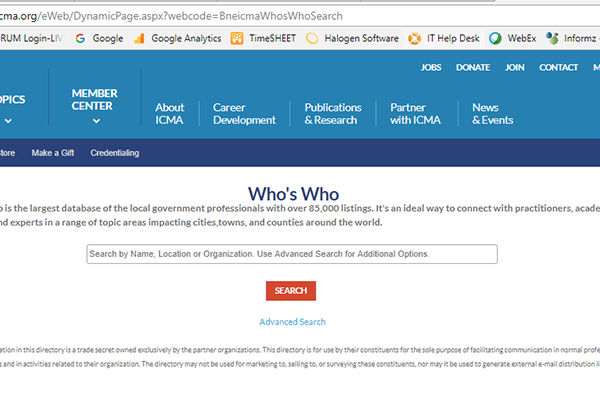The height and width of the screenshot is (400, 600).
Task: Open the About ICMA menu
Action: pyautogui.click(x=170, y=114)
